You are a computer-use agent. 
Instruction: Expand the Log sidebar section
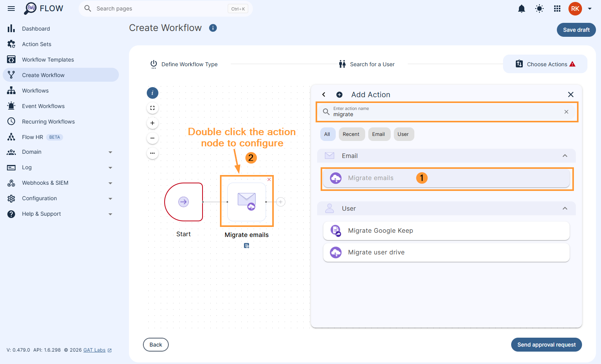[x=61, y=167]
